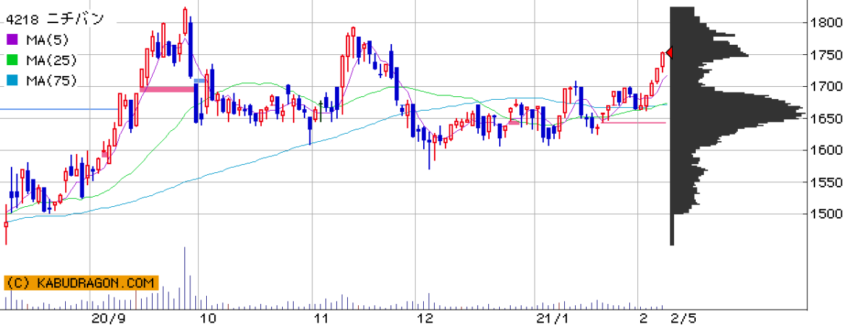The width and height of the screenshot is (868, 327).
Task: Click the 12 month axis label
Action: click(x=426, y=318)
